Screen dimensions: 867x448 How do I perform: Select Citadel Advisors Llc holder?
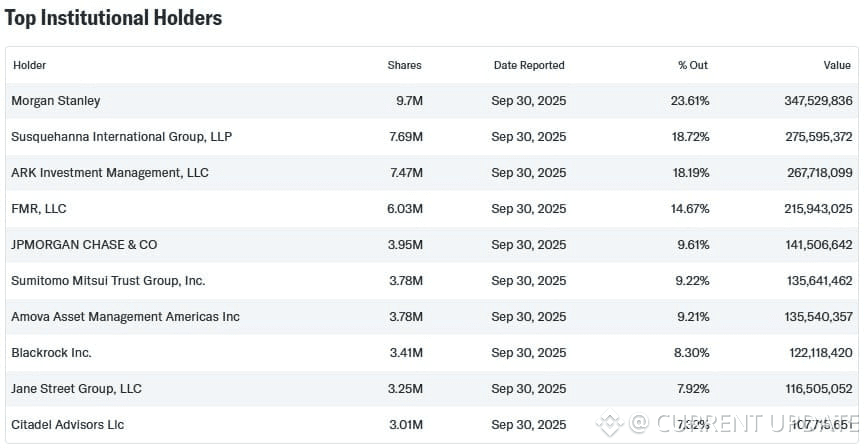tap(69, 425)
